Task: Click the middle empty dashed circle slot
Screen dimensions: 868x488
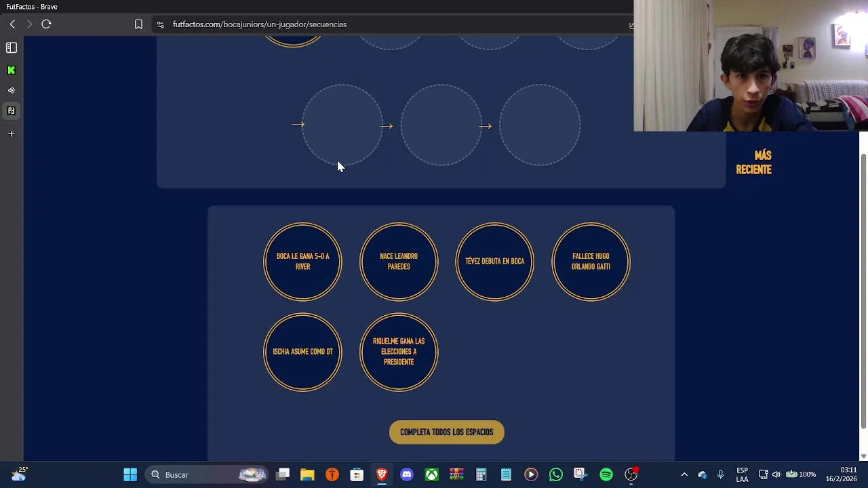Action: pyautogui.click(x=441, y=125)
